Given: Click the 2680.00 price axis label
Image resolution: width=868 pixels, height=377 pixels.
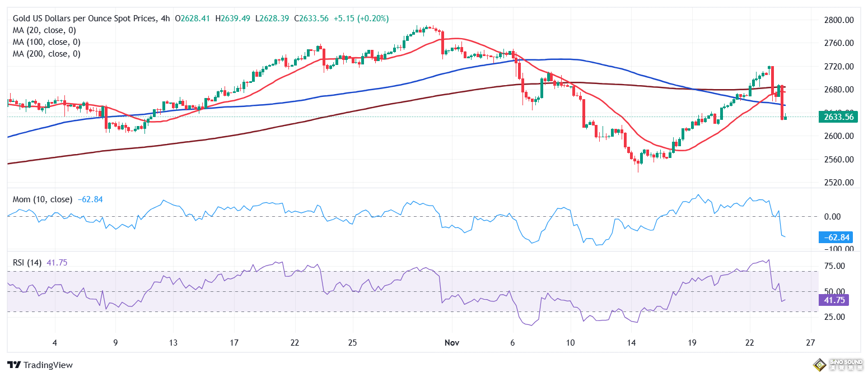Looking at the screenshot, I should point(839,90).
